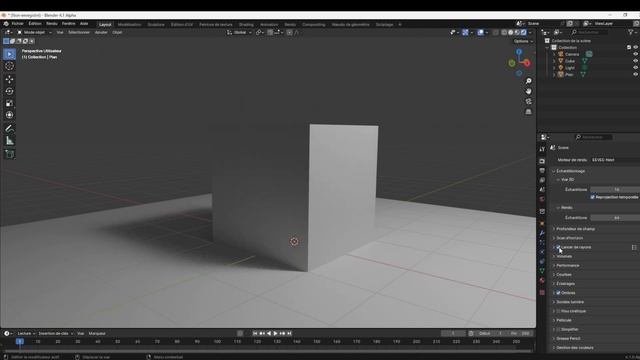
Task: Open the Global orientation dropdown
Action: [x=240, y=32]
